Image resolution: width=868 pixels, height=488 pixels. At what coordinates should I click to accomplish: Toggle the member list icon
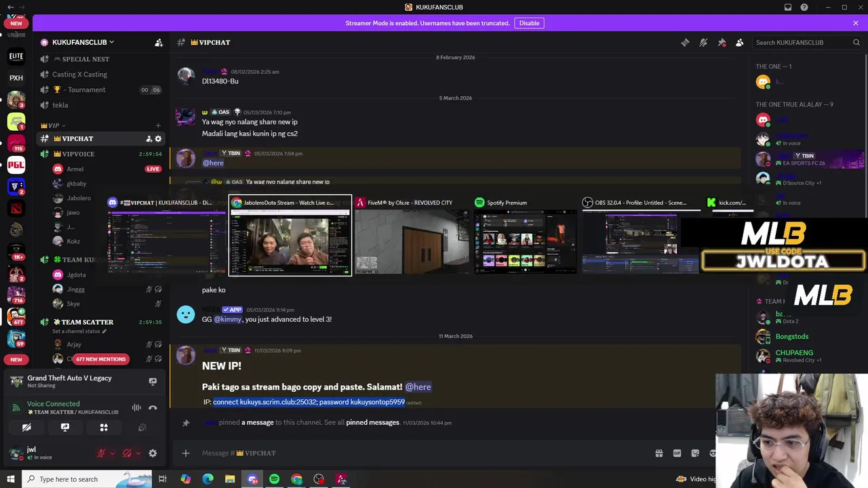[x=740, y=42]
